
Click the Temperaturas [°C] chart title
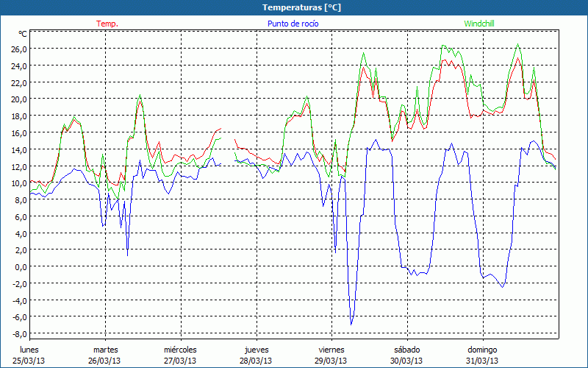point(294,7)
